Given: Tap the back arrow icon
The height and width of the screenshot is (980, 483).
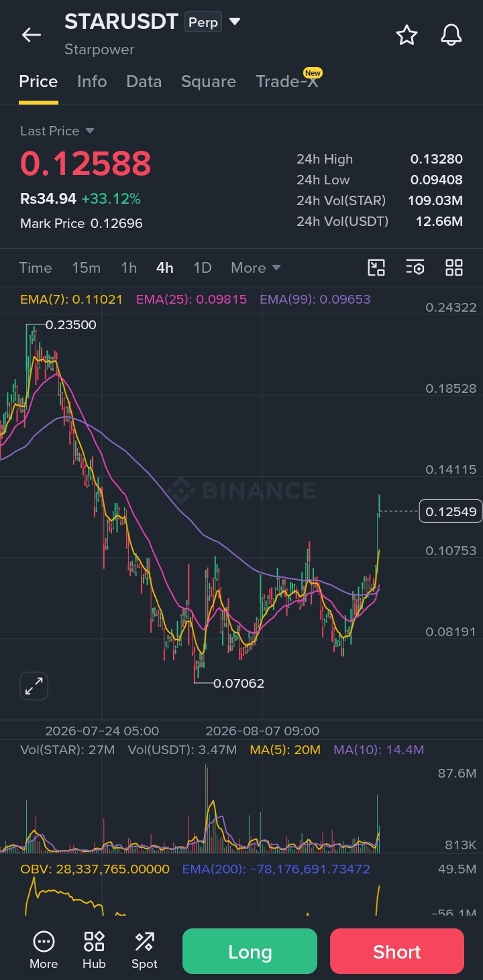Looking at the screenshot, I should (x=32, y=35).
